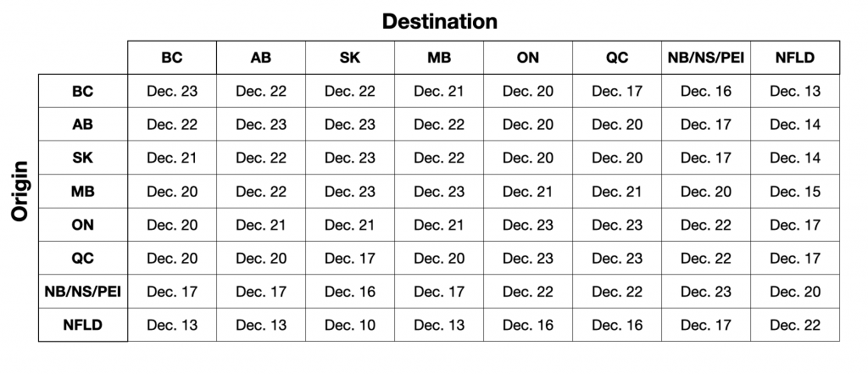Viewport: 868px width, 374px height.
Task: Select the BC column header
Action: click(172, 58)
